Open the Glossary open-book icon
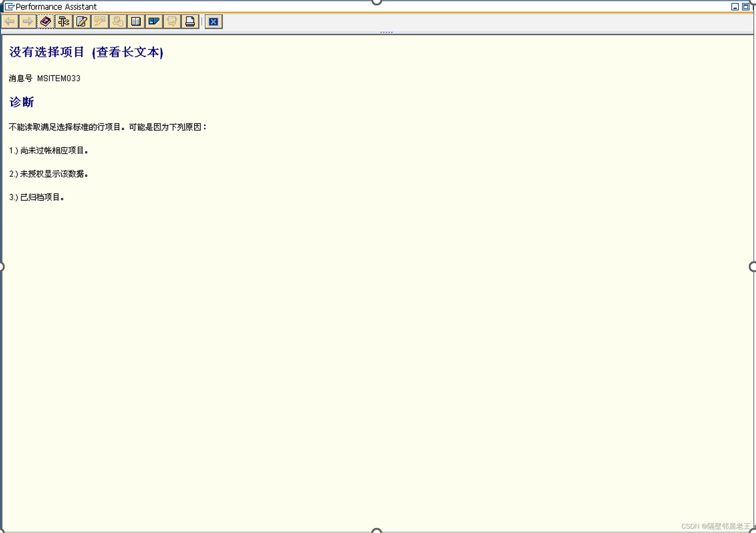Viewport: 756px width, 533px height. tap(136, 22)
